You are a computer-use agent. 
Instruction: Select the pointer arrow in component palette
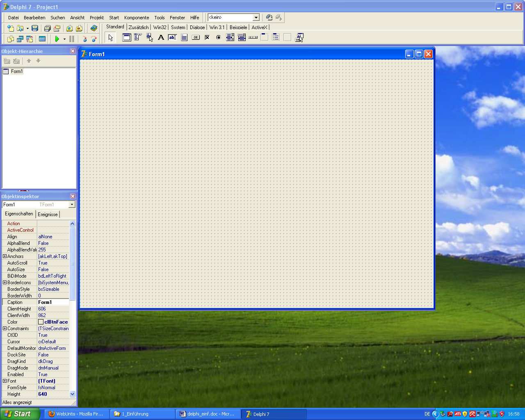(110, 38)
